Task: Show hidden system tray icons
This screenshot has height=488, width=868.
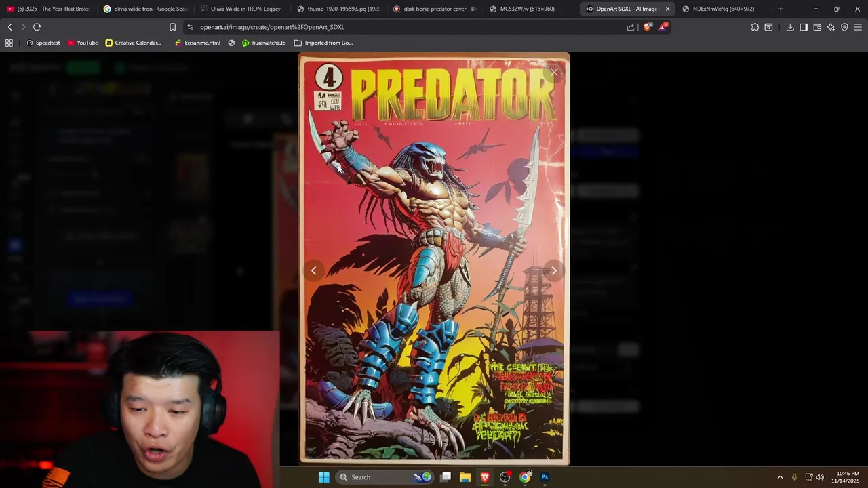Action: (780, 477)
